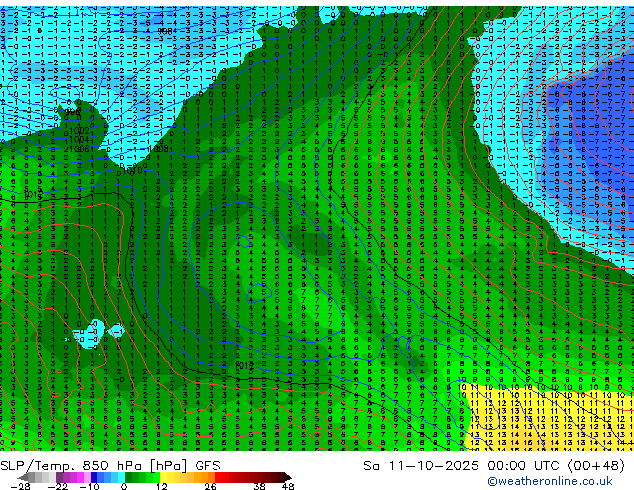Image resolution: width=634 pixels, height=490 pixels.
Task: Click the 1010 isobar label
Action: click(133, 171)
